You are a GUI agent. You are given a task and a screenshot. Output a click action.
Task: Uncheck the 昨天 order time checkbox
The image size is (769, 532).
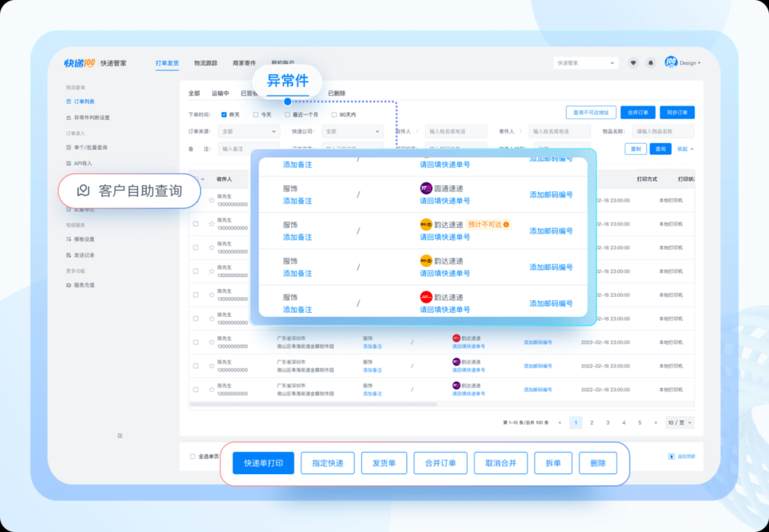pos(224,115)
